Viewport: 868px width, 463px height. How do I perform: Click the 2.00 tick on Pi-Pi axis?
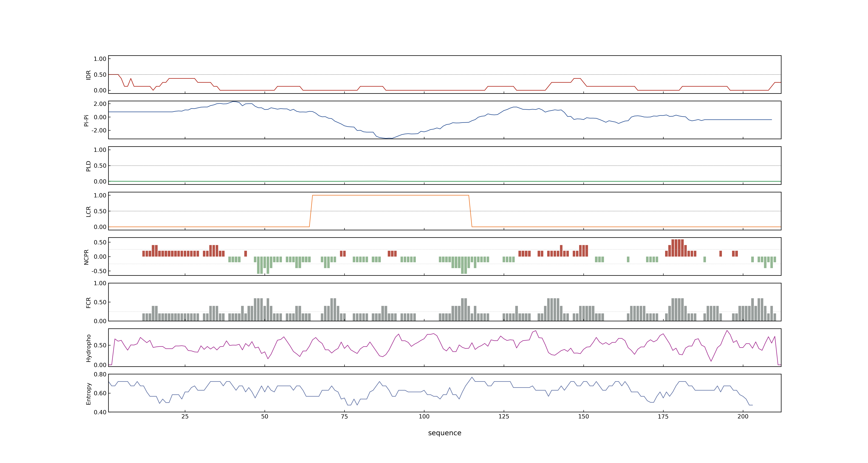(100, 104)
